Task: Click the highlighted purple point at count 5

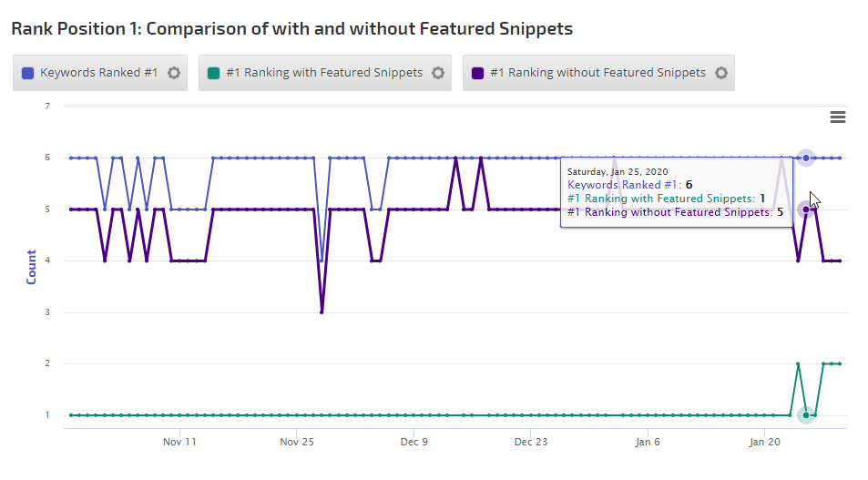Action: (805, 209)
